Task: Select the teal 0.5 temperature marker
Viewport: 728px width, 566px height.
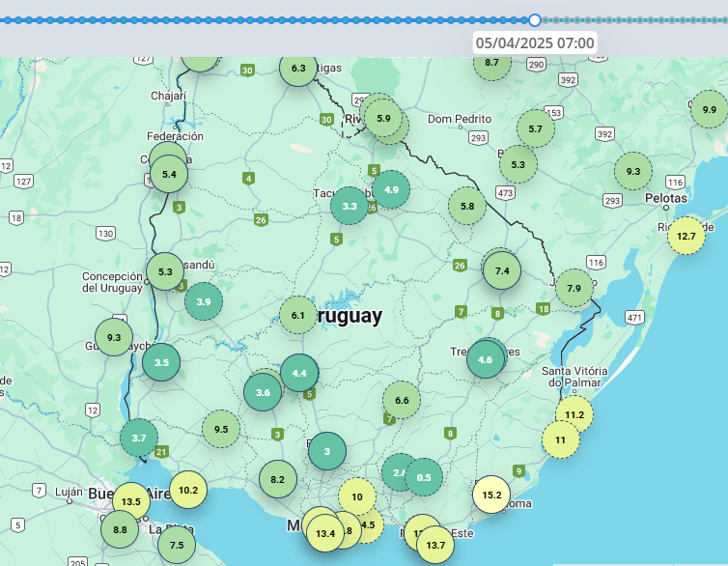Action: (424, 477)
